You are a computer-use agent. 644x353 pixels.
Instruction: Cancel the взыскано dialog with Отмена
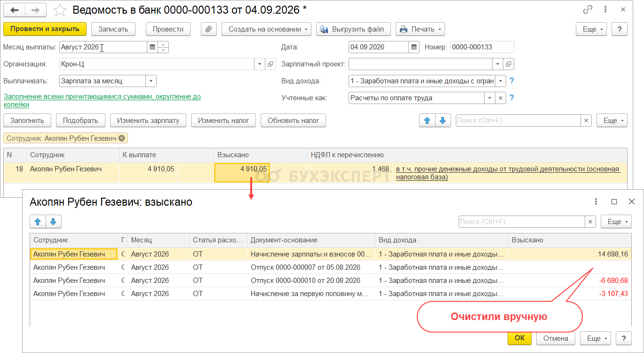pyautogui.click(x=556, y=338)
